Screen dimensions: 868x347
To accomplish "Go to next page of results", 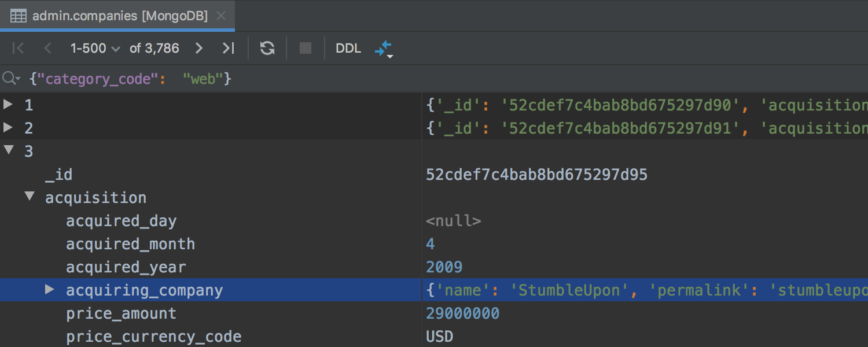I will (198, 48).
